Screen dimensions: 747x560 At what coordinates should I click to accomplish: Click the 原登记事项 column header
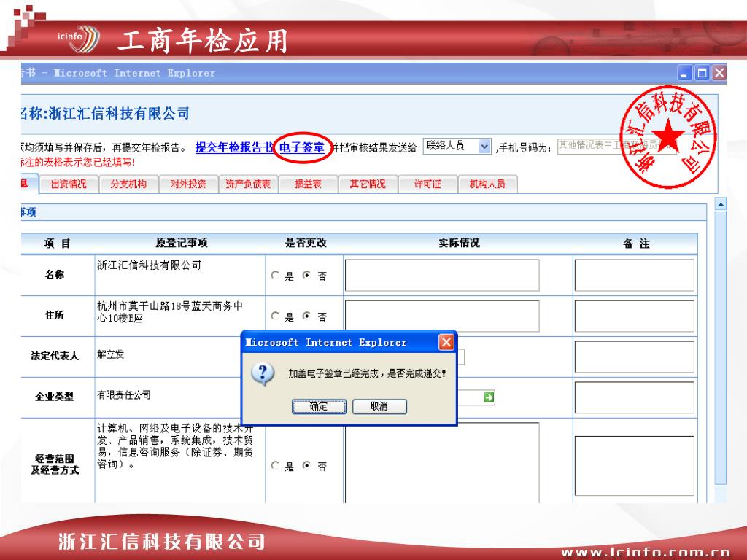(182, 243)
